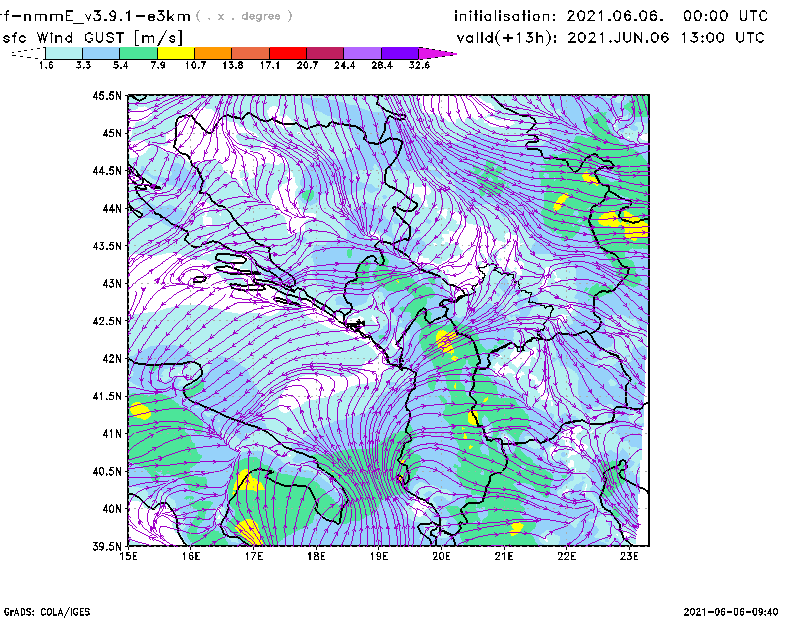Click the 'sfc Wind GUST [m/s]' title
Screen dimensions: 800x618
coord(92,37)
